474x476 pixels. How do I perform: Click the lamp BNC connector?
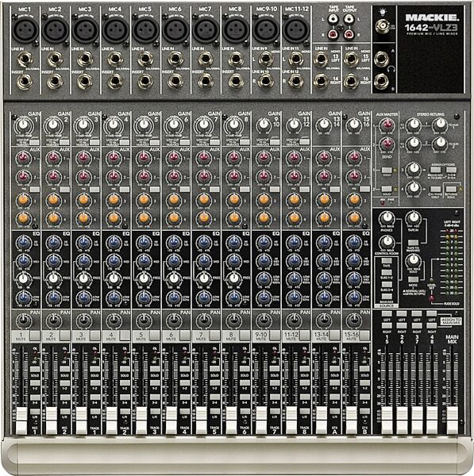click(382, 26)
